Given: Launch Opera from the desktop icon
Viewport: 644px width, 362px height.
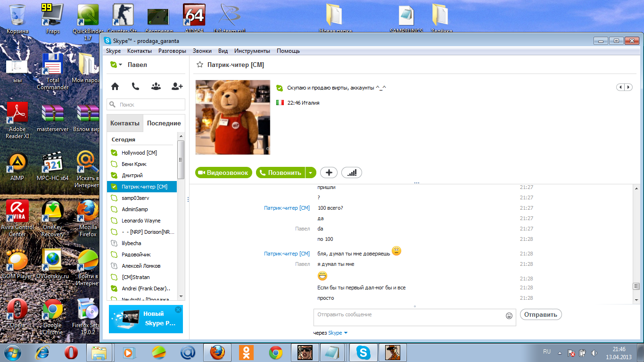Looking at the screenshot, I should click(17, 313).
